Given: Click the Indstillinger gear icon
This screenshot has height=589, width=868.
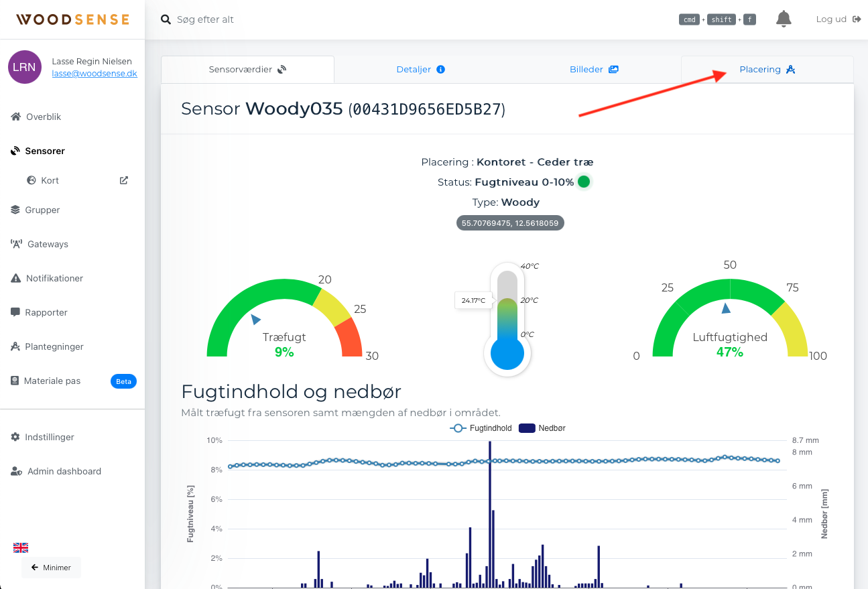Looking at the screenshot, I should pyautogui.click(x=15, y=437).
